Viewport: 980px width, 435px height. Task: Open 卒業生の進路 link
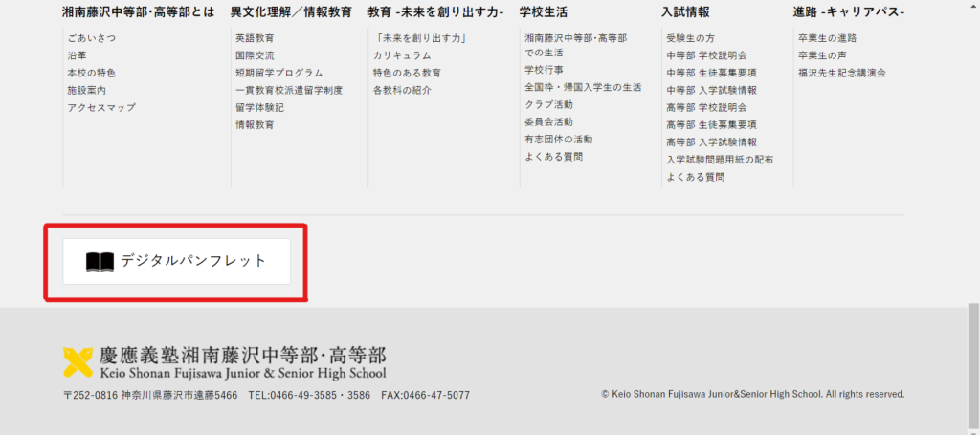(x=828, y=38)
